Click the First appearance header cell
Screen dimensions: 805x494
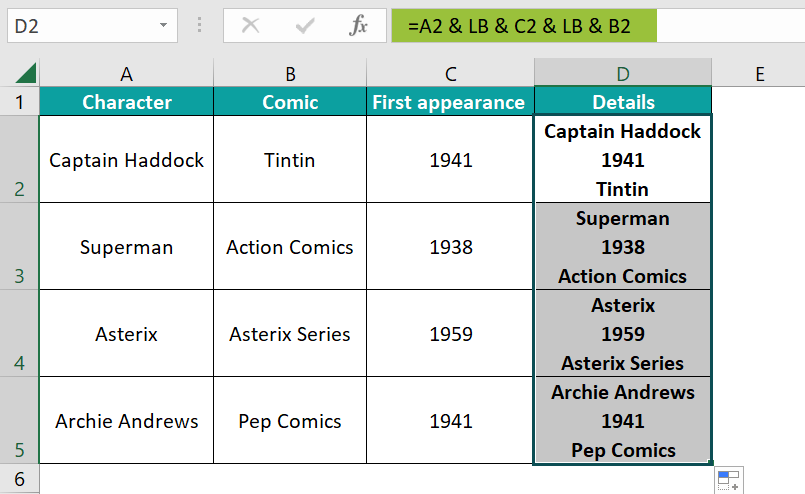[450, 101]
